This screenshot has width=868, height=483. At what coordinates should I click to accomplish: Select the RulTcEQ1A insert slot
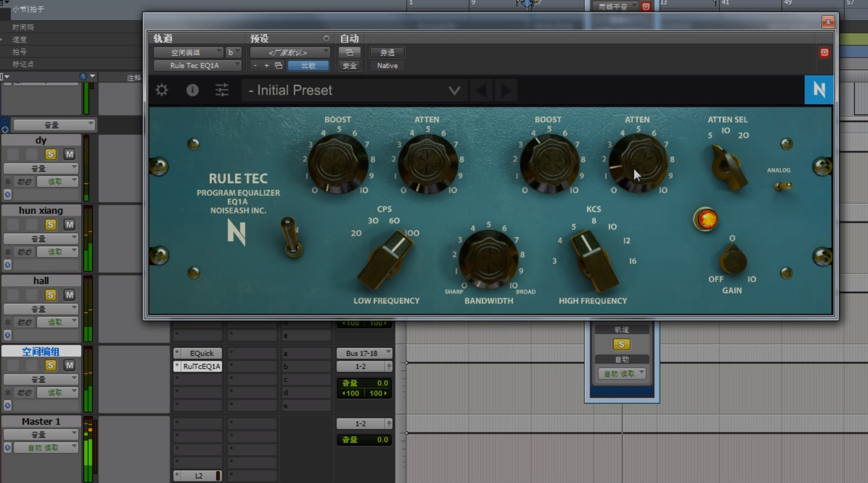(201, 366)
